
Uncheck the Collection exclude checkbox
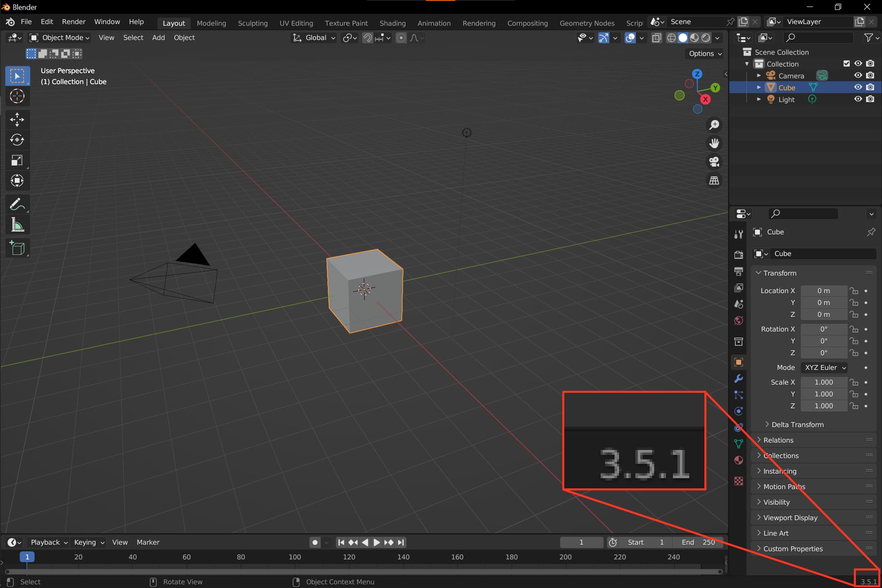pyautogui.click(x=846, y=64)
